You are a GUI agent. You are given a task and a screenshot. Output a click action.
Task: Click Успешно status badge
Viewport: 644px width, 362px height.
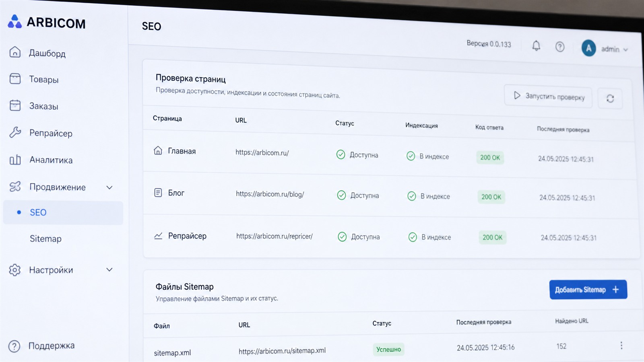(388, 349)
